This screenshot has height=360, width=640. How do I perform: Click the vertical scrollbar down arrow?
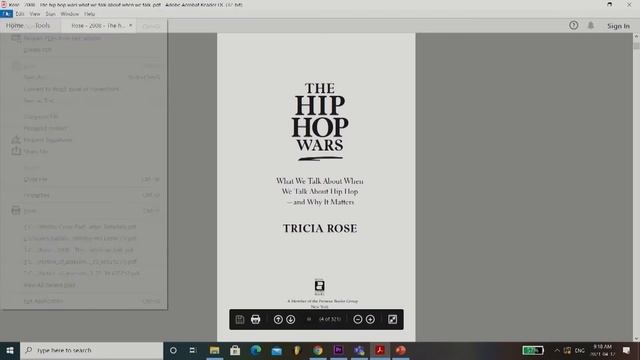636,338
